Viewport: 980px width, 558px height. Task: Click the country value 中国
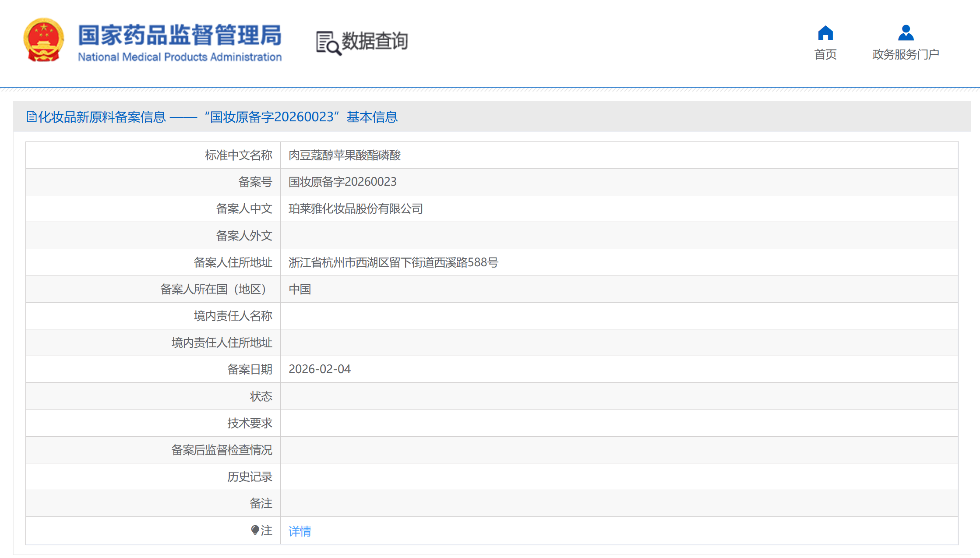(x=300, y=289)
